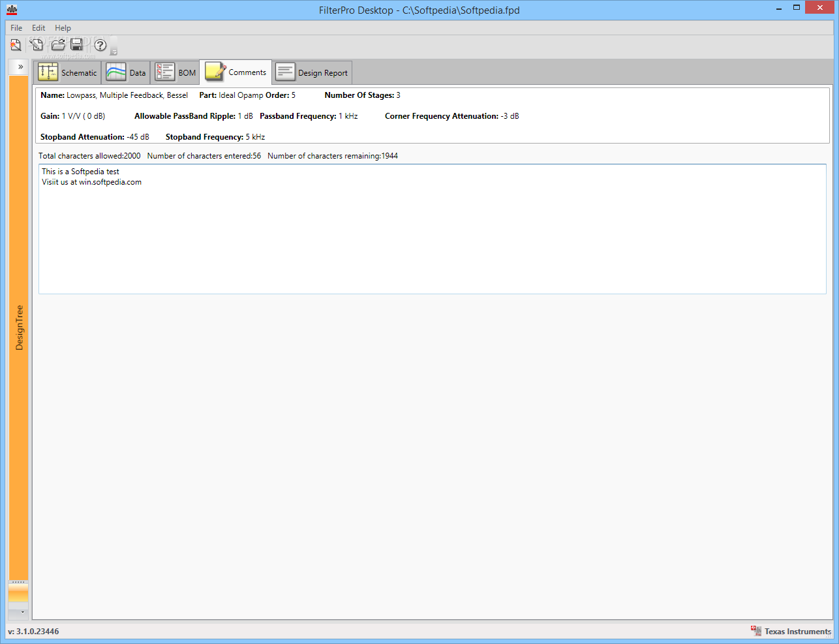Click the Texas Instruments link text
This screenshot has height=644, width=839.
(798, 631)
